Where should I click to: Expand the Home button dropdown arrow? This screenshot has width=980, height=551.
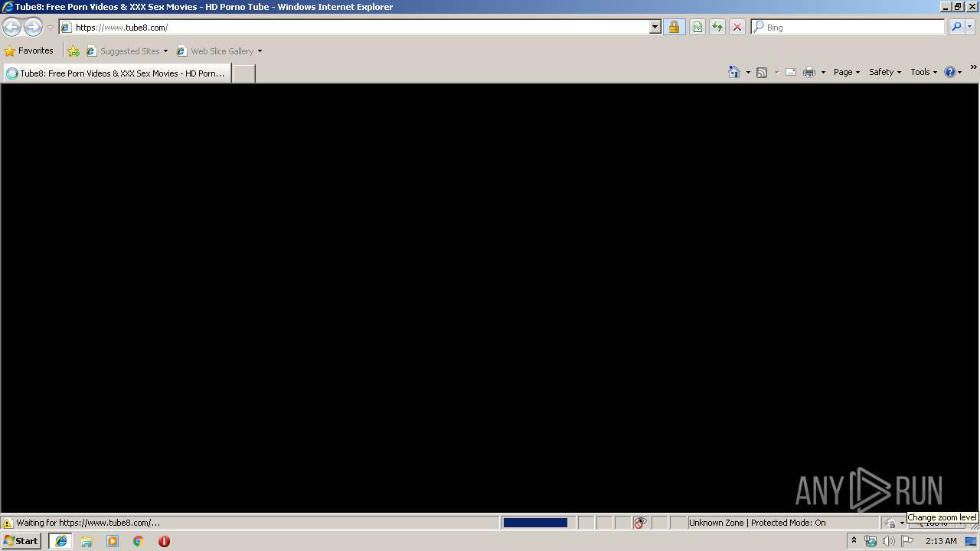coord(748,72)
